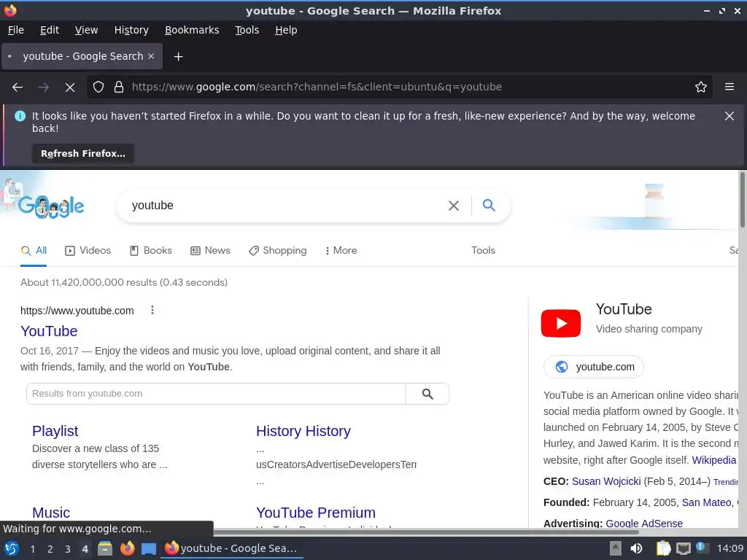This screenshot has width=747, height=560.
Task: Click the Results from youtube.com field
Action: (216, 394)
